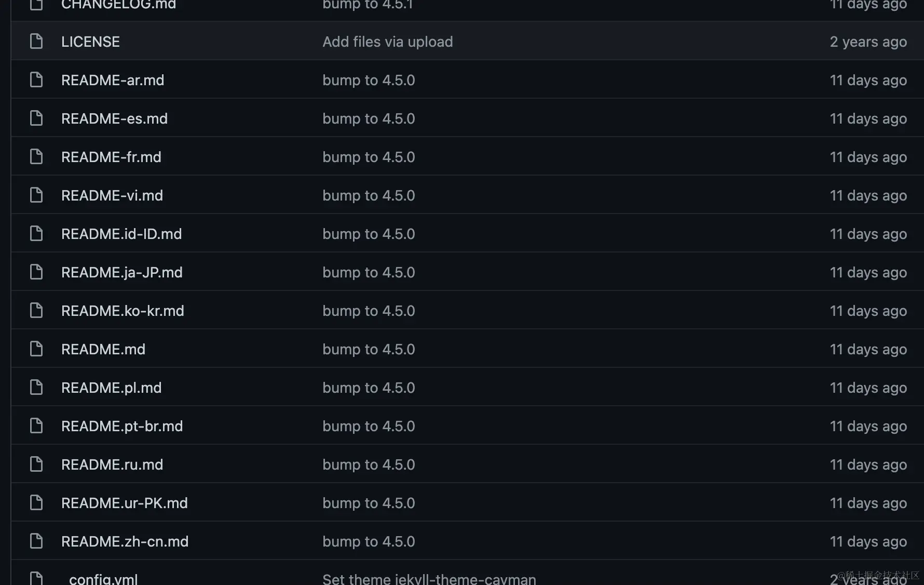
Task: Open README-vi.md file link
Action: (112, 195)
